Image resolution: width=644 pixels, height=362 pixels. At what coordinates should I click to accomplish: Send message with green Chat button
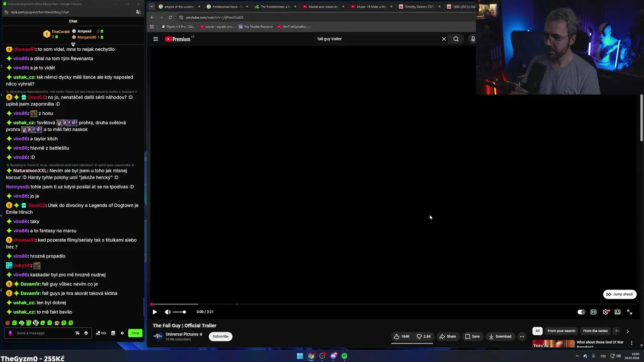click(x=135, y=333)
